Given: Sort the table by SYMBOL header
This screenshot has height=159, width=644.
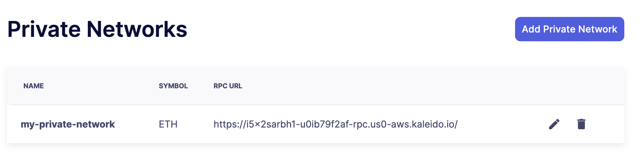Looking at the screenshot, I should click(173, 86).
